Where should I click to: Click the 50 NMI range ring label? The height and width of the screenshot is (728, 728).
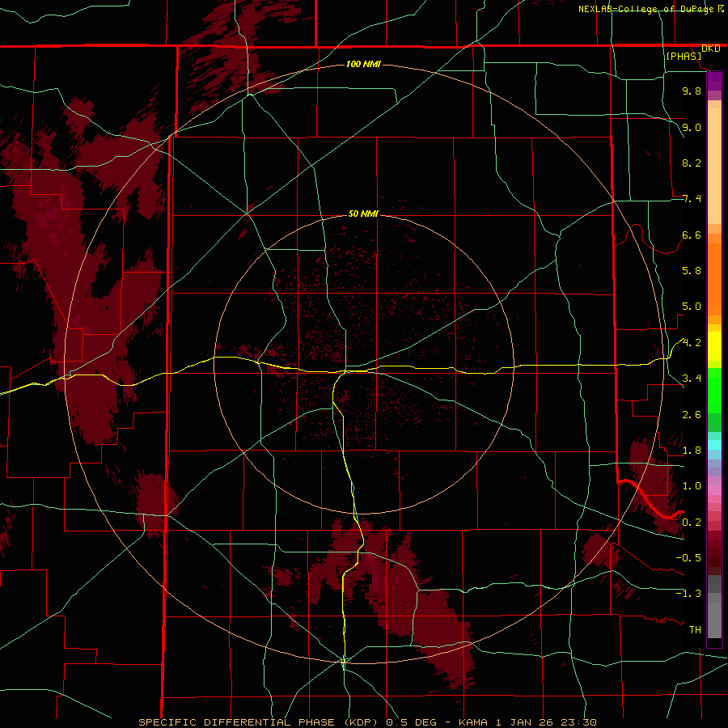point(363,214)
